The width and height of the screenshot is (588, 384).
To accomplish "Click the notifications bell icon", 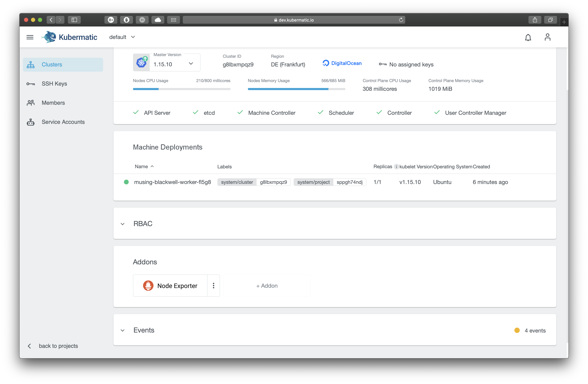I will pos(528,38).
